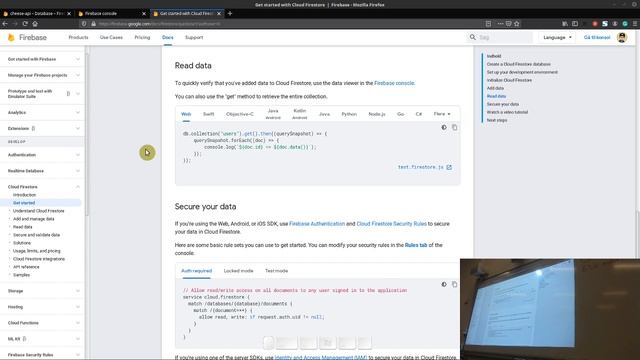Click the address bar padlock icon
This screenshot has width=640, height=360.
click(93, 24)
